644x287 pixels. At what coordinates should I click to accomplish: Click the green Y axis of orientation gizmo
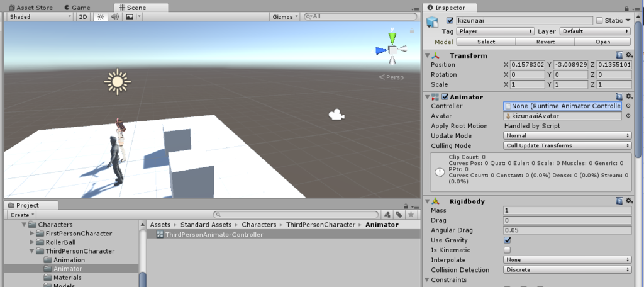tap(392, 37)
